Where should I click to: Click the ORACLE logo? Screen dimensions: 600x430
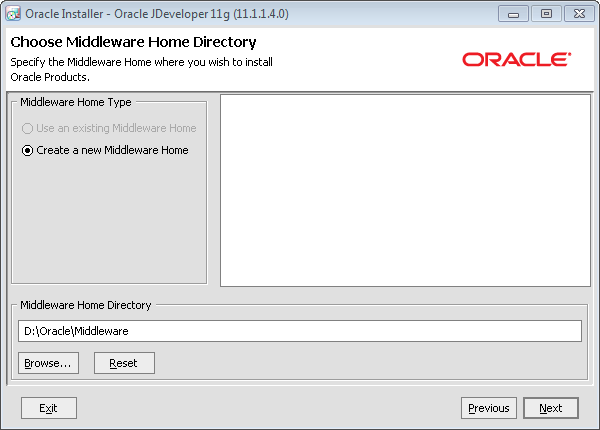516,60
